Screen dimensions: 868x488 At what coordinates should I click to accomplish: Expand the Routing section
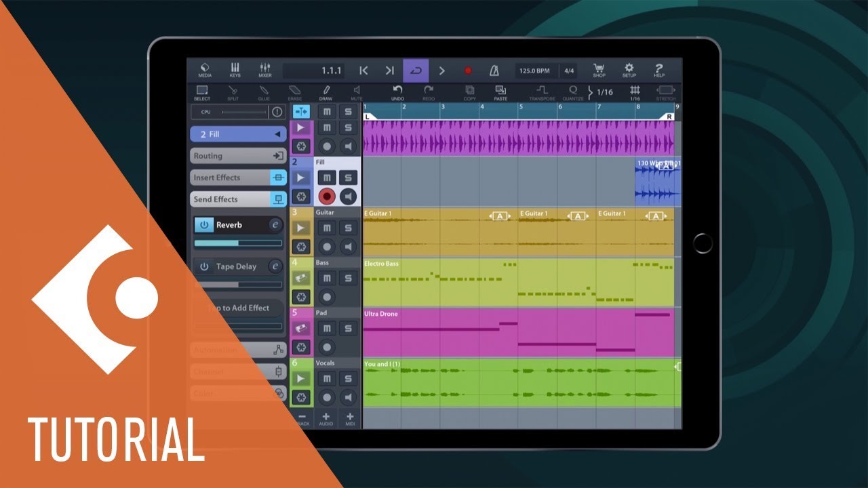[238, 156]
